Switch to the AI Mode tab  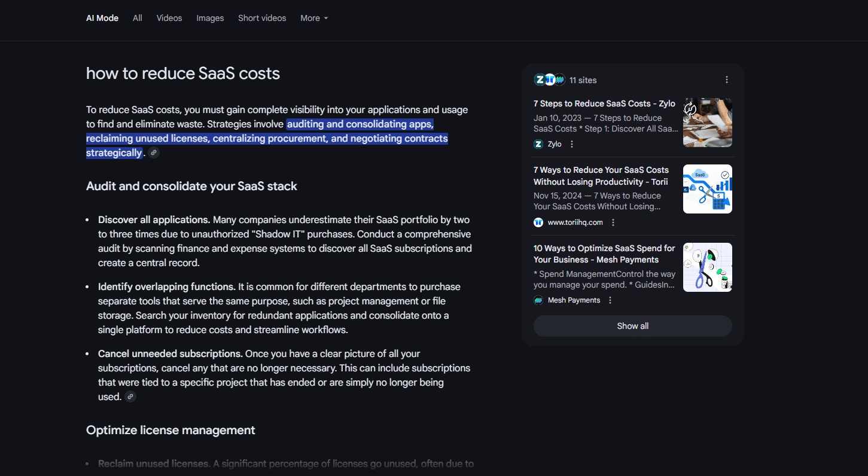(102, 18)
